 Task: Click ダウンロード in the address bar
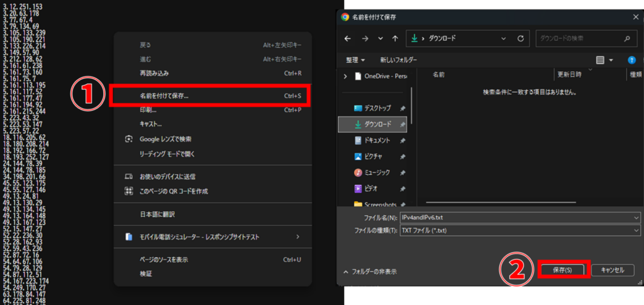pyautogui.click(x=442, y=38)
